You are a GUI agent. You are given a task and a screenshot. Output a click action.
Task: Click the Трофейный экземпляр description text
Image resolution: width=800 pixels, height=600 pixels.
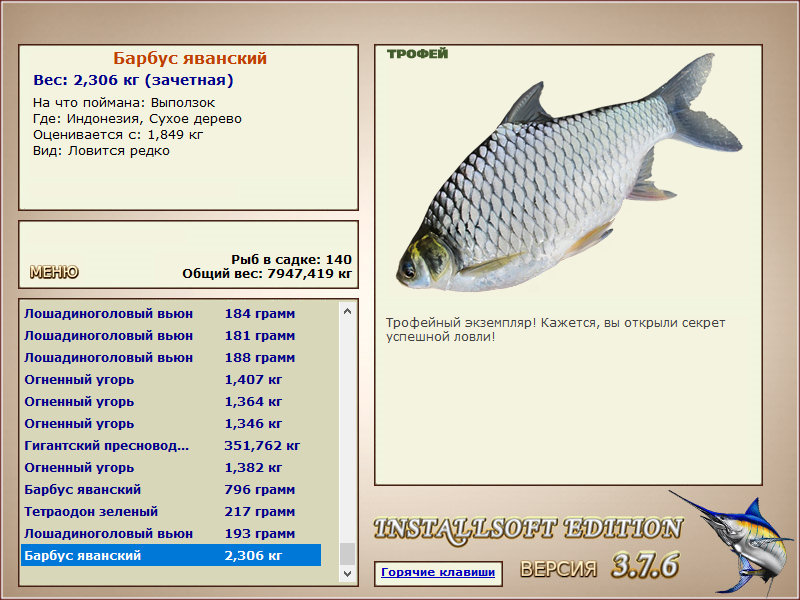(x=555, y=330)
